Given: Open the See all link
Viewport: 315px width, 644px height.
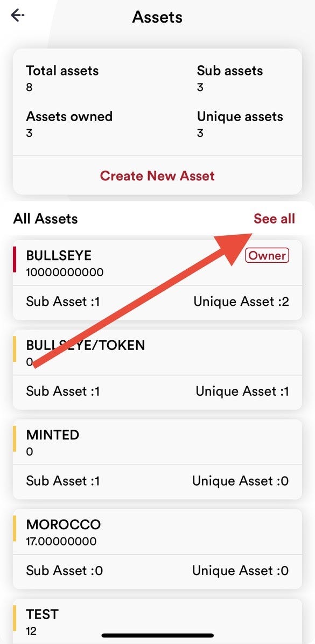Looking at the screenshot, I should coord(274,219).
